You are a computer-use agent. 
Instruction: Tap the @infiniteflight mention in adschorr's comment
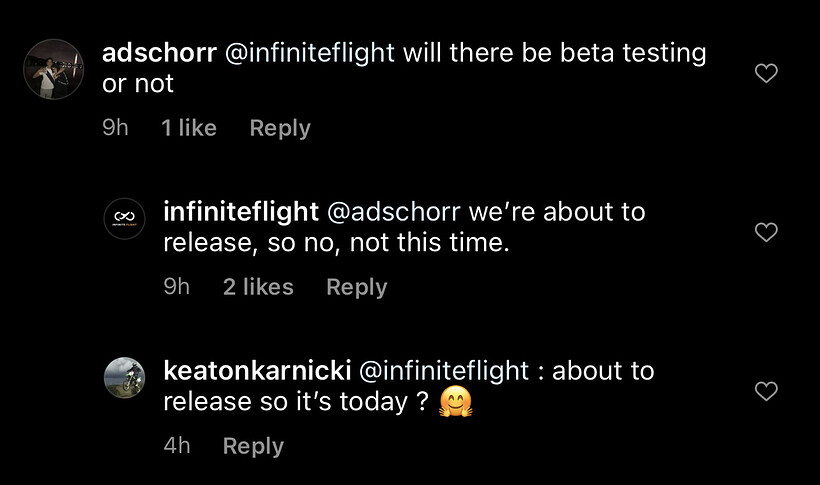[310, 53]
